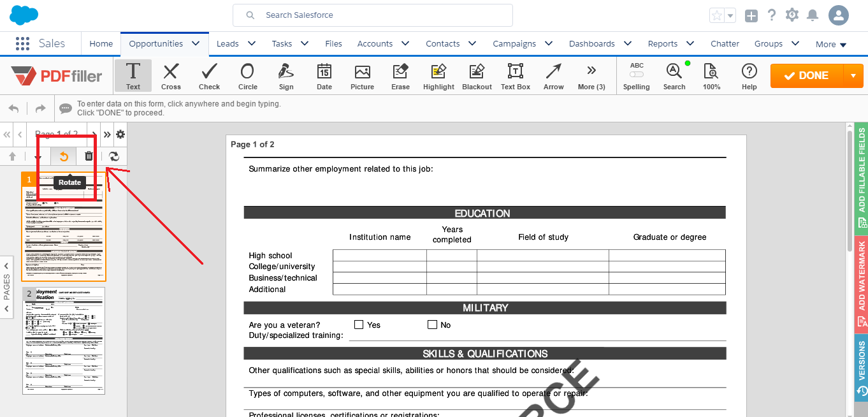
Task: Select the Cross tool
Action: coord(171,76)
